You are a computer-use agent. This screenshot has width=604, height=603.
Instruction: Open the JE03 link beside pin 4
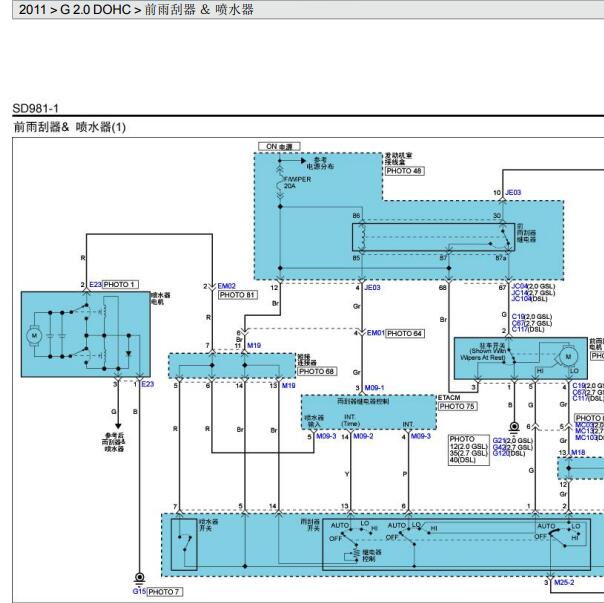[x=372, y=287]
